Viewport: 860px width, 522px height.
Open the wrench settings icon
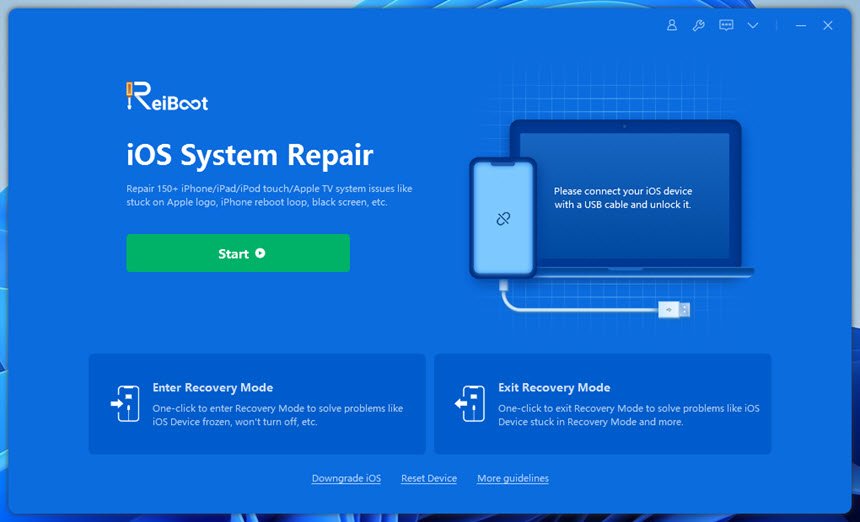pos(698,25)
